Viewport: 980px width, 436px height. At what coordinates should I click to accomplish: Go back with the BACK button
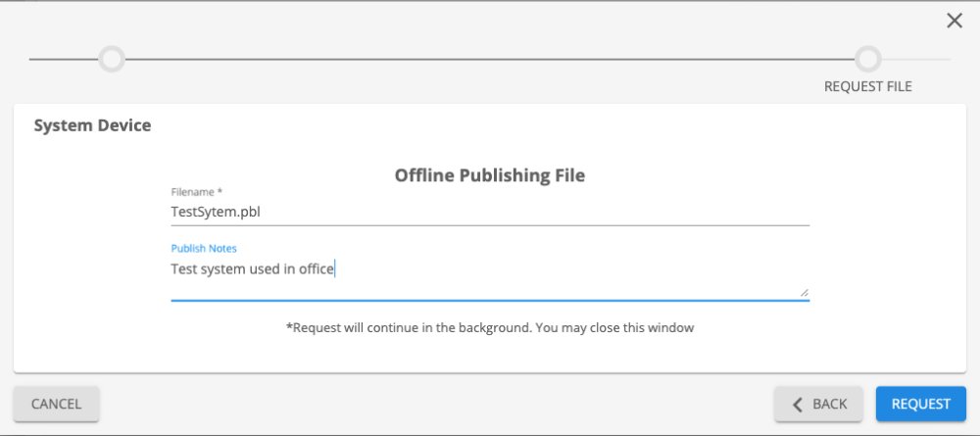pyautogui.click(x=818, y=404)
